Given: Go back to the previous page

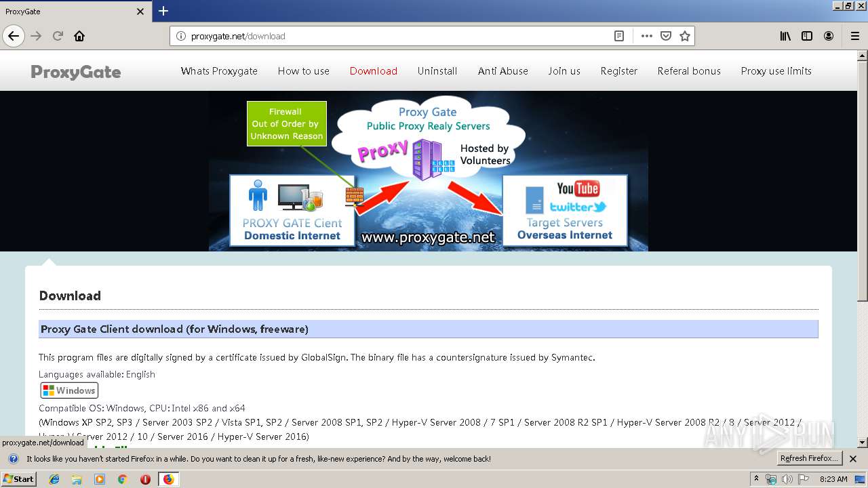Looking at the screenshot, I should (14, 36).
